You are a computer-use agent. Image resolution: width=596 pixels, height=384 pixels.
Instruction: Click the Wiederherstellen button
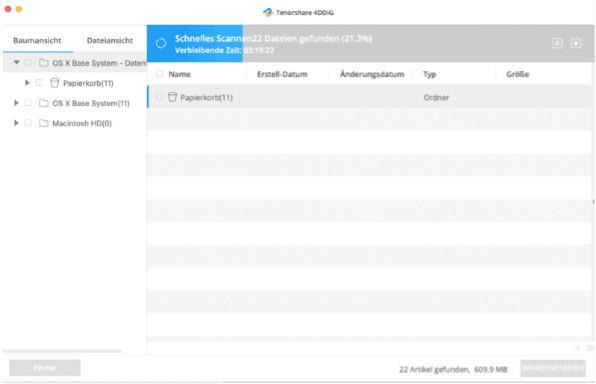[553, 368]
